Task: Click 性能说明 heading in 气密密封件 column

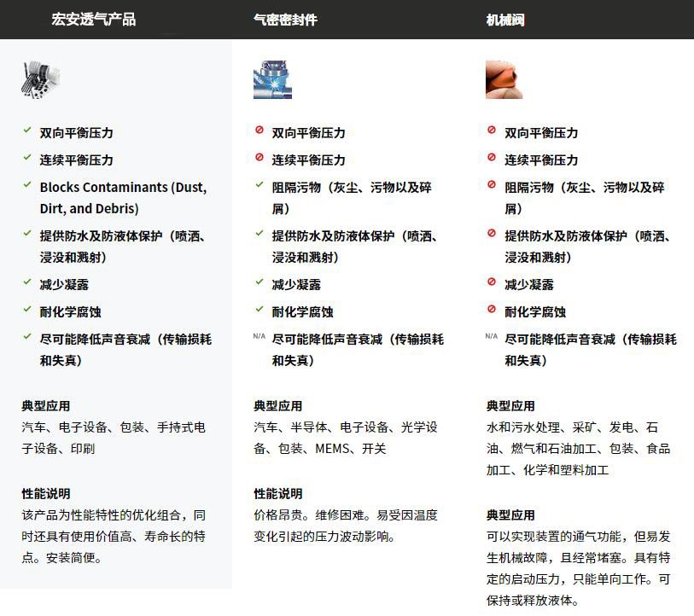Action: click(x=278, y=494)
